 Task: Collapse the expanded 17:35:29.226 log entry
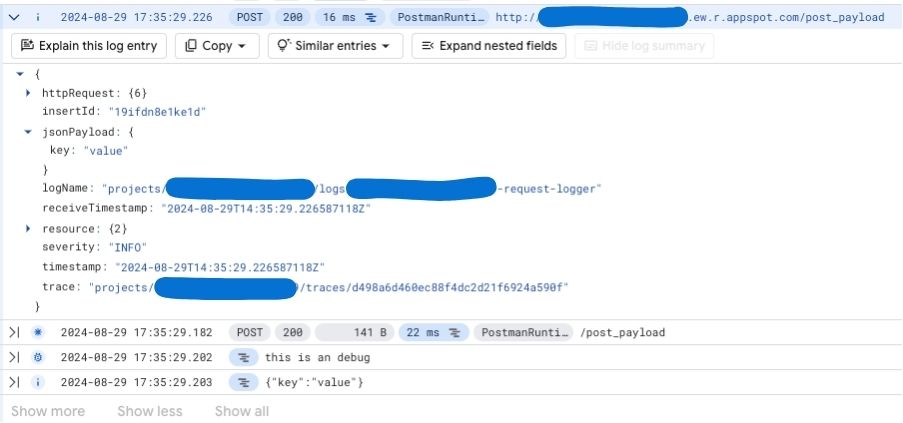click(14, 17)
